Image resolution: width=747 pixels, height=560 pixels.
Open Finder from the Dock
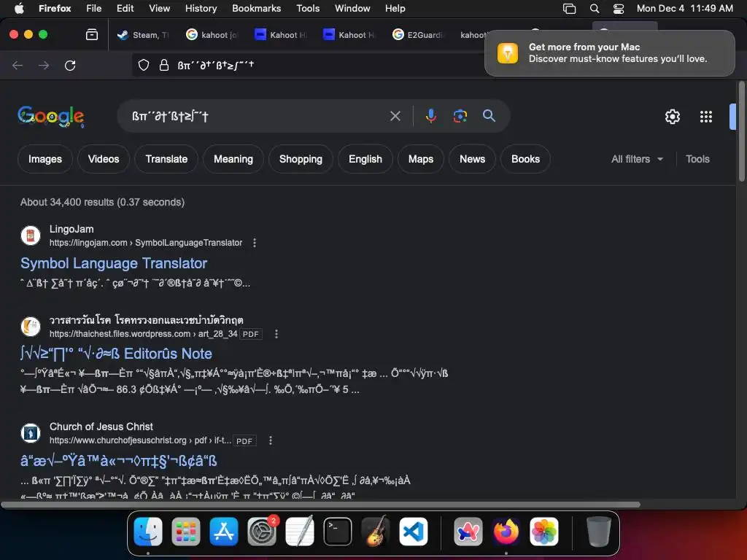pyautogui.click(x=147, y=531)
